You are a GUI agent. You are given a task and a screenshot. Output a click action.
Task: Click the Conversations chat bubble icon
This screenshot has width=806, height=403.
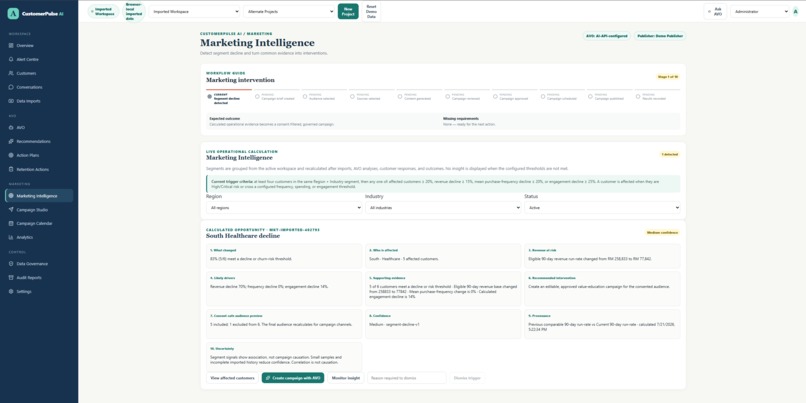(11, 87)
